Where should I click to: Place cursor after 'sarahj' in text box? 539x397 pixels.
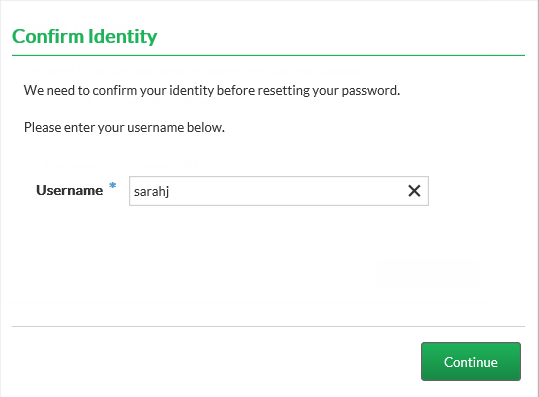[x=170, y=191]
